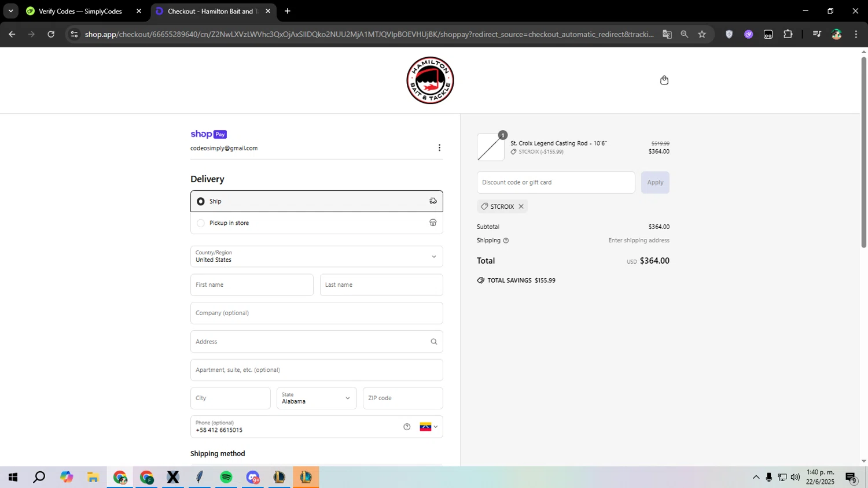This screenshot has width=868, height=488.
Task: Open a new browser tab
Action: coord(288,11)
